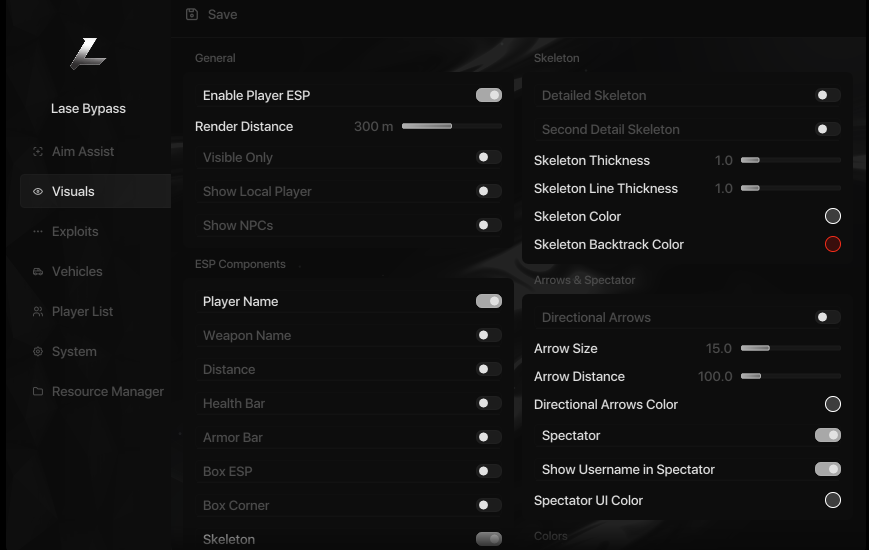The height and width of the screenshot is (550, 869).
Task: Click the 'Colors' section heading
Action: tap(550, 536)
